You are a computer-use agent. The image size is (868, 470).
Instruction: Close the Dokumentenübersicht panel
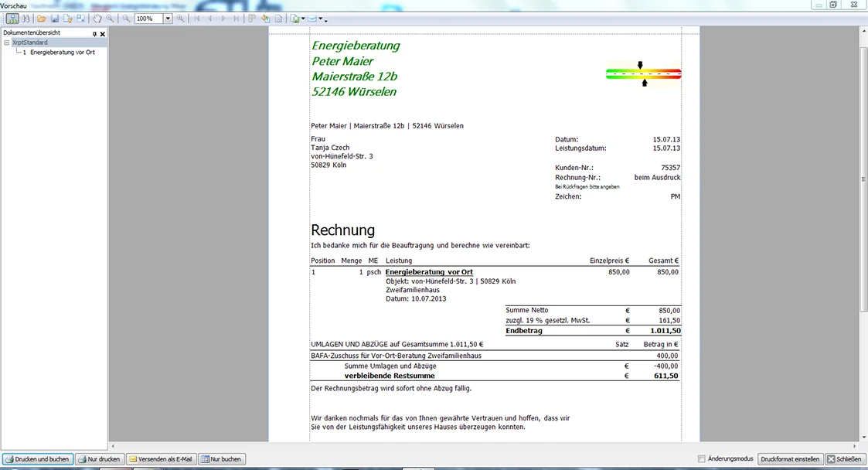(x=102, y=34)
